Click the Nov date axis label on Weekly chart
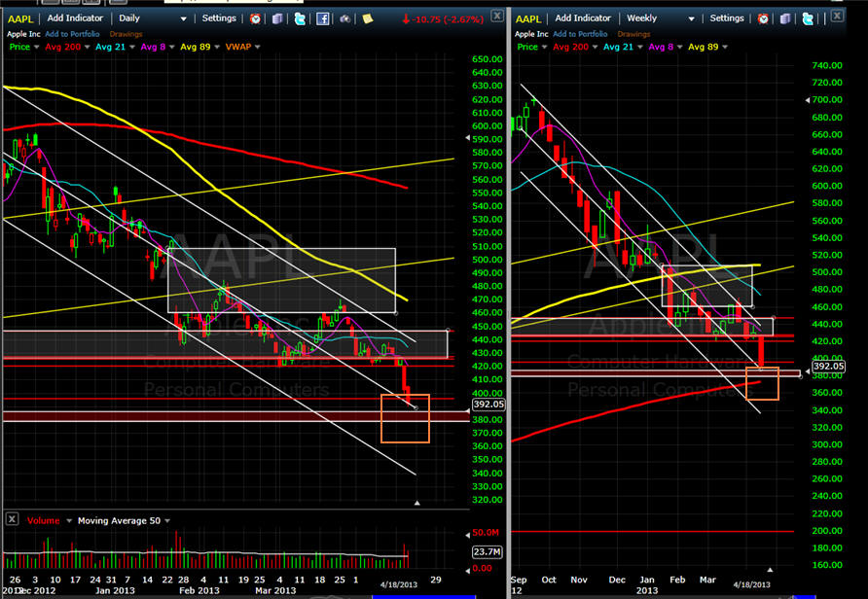868x599 pixels. (x=578, y=580)
